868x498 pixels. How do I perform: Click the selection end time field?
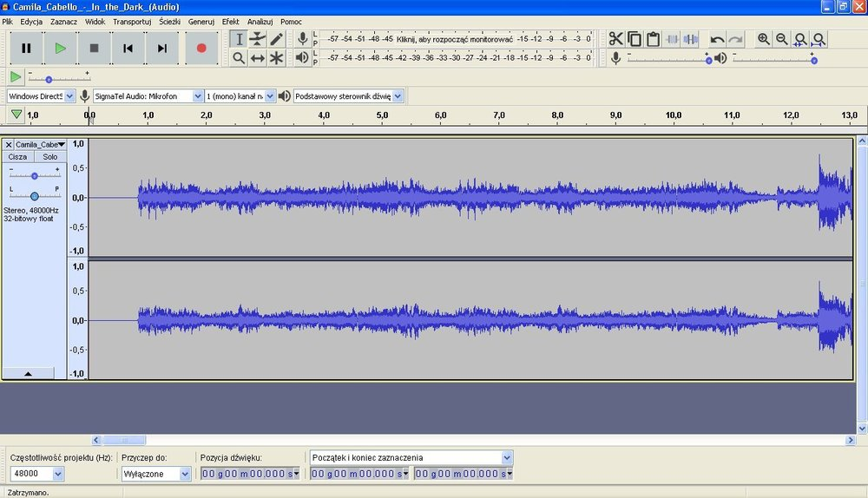click(x=464, y=474)
